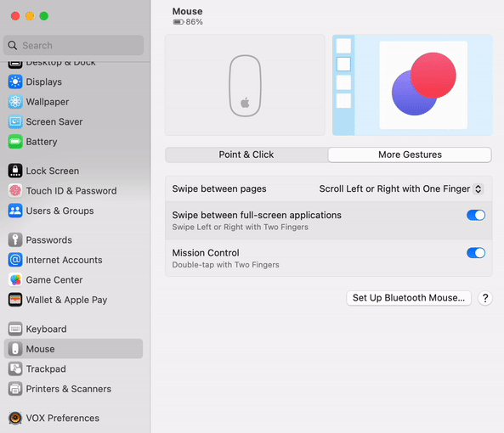Click the Mouse icon in sidebar
The height and width of the screenshot is (433, 504).
15,349
